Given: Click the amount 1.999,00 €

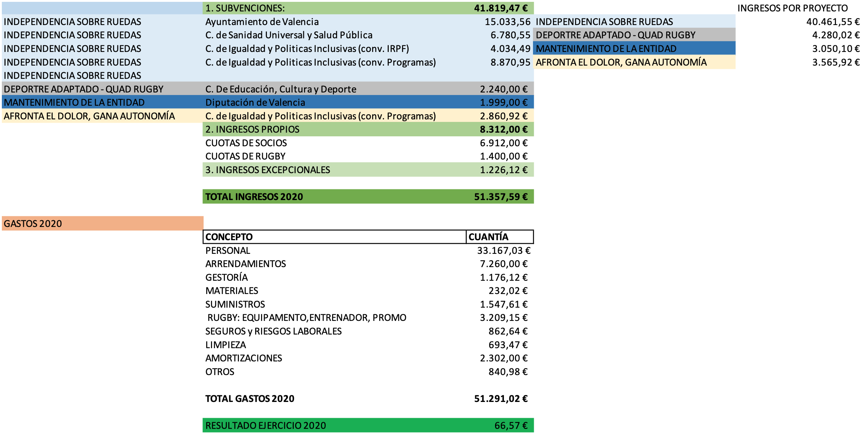Looking at the screenshot, I should coord(504,102).
